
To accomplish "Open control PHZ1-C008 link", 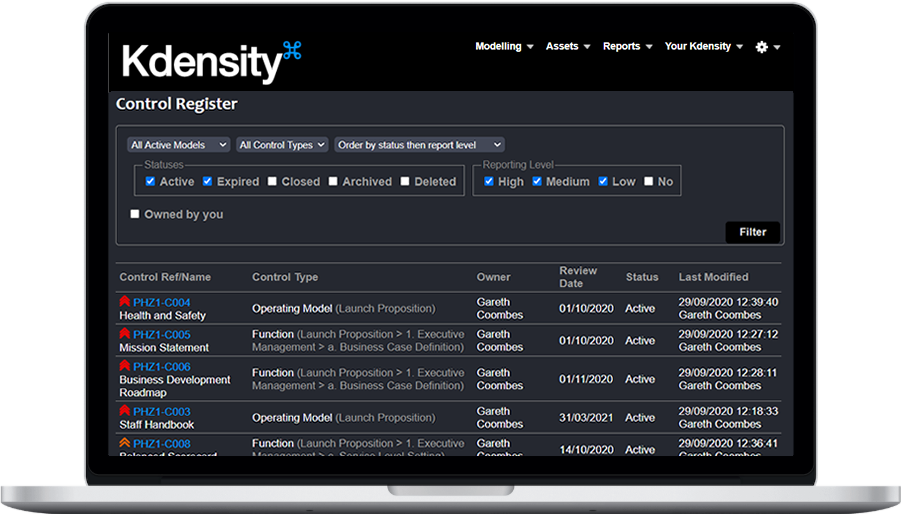I will pyautogui.click(x=161, y=443).
